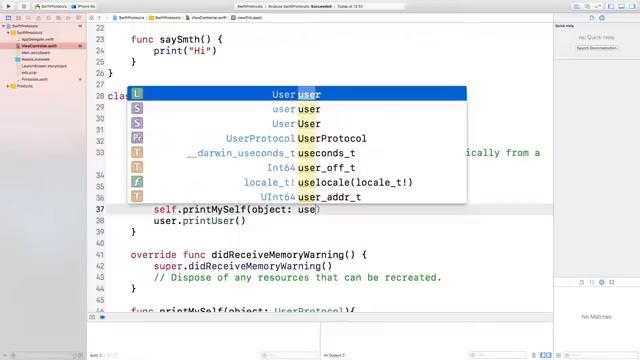The height and width of the screenshot is (360, 640).
Task: Click the library filter field
Action: point(601,355)
